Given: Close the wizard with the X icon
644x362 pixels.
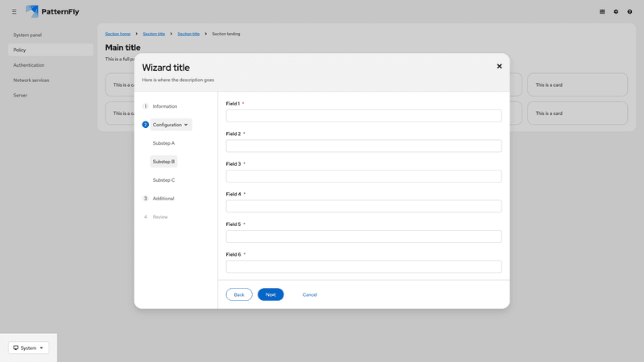Looking at the screenshot, I should pos(499,66).
